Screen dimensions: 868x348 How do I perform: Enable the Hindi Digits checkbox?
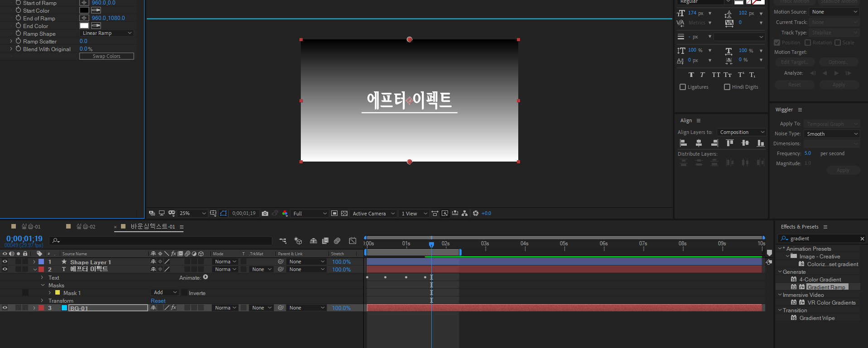click(727, 87)
